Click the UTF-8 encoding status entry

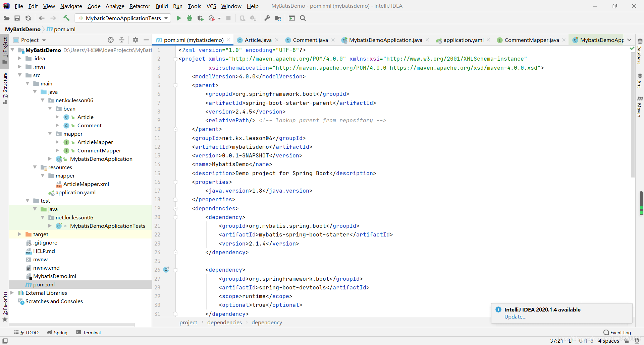586,341
